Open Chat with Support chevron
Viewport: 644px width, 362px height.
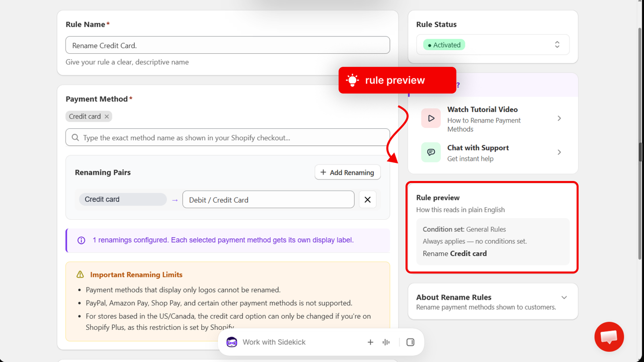tap(559, 152)
